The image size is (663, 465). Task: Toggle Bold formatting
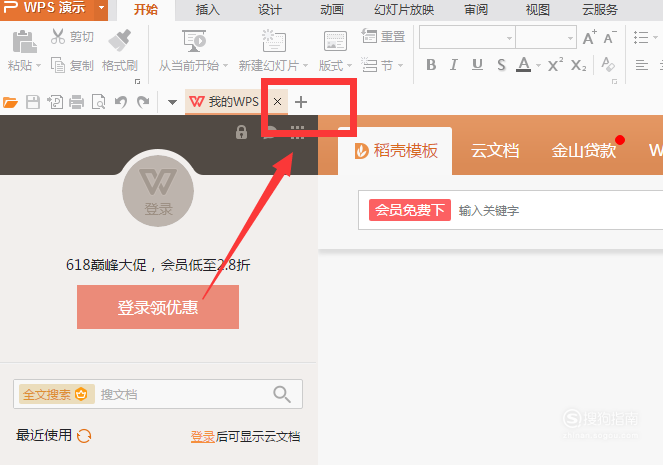pos(431,65)
